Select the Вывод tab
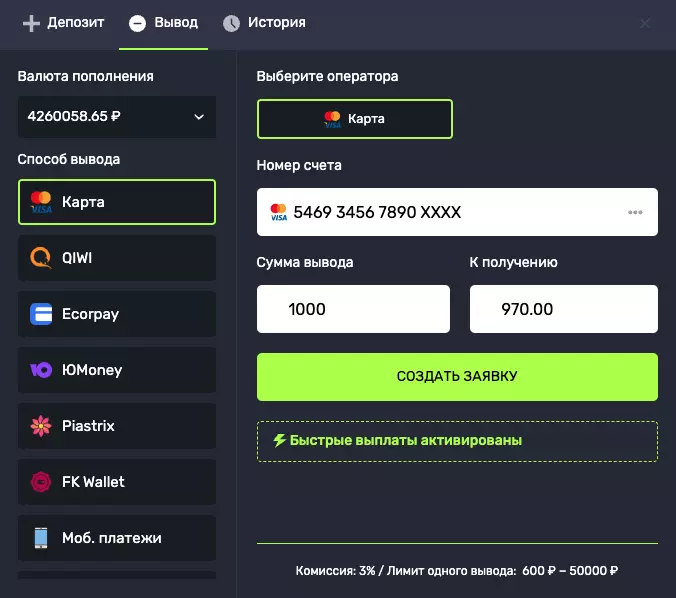Viewport: 676px width, 598px height. click(164, 22)
